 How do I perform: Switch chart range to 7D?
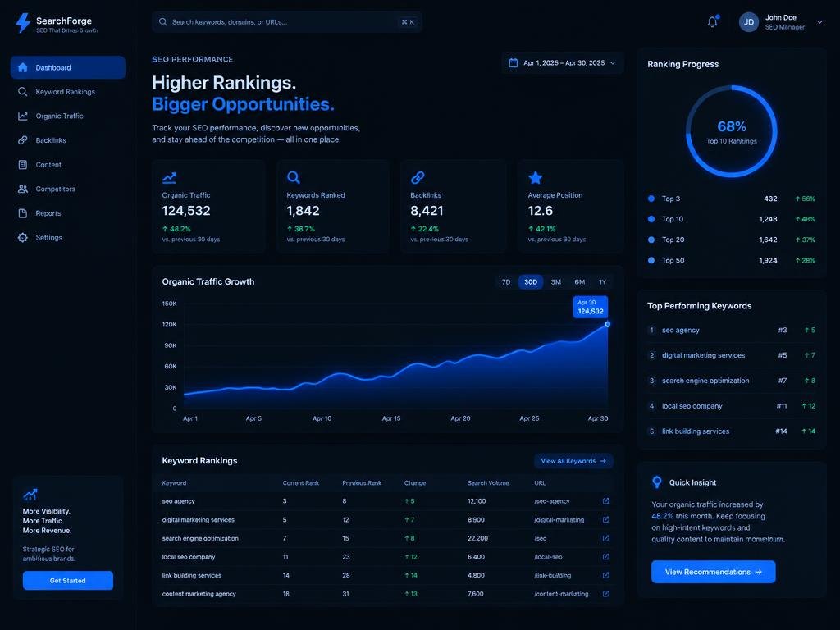pos(506,282)
